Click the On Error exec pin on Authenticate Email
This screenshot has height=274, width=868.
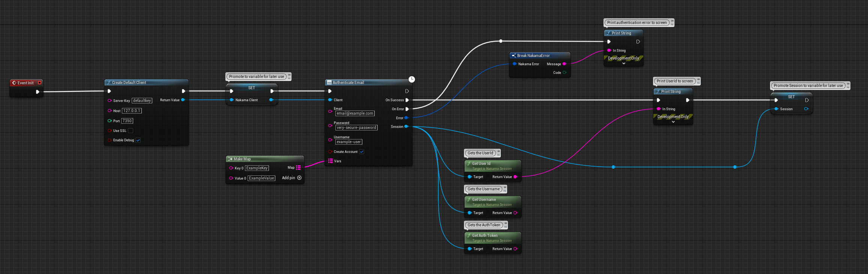coord(407,109)
